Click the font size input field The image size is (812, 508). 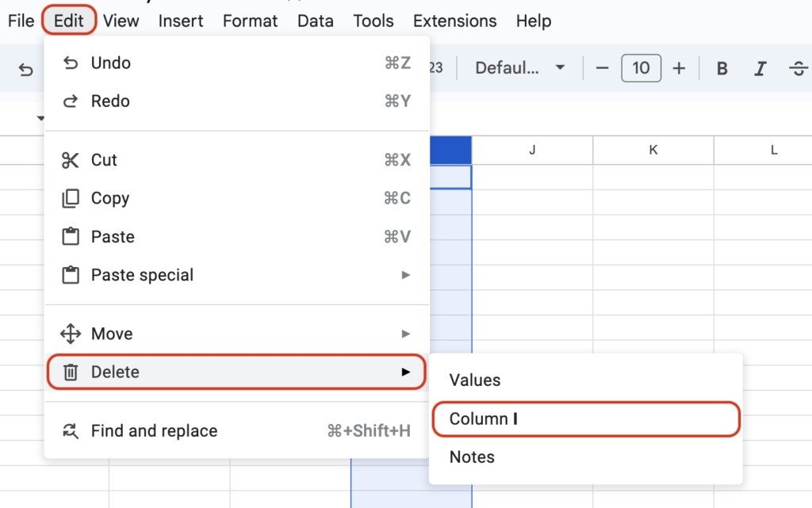(x=641, y=68)
